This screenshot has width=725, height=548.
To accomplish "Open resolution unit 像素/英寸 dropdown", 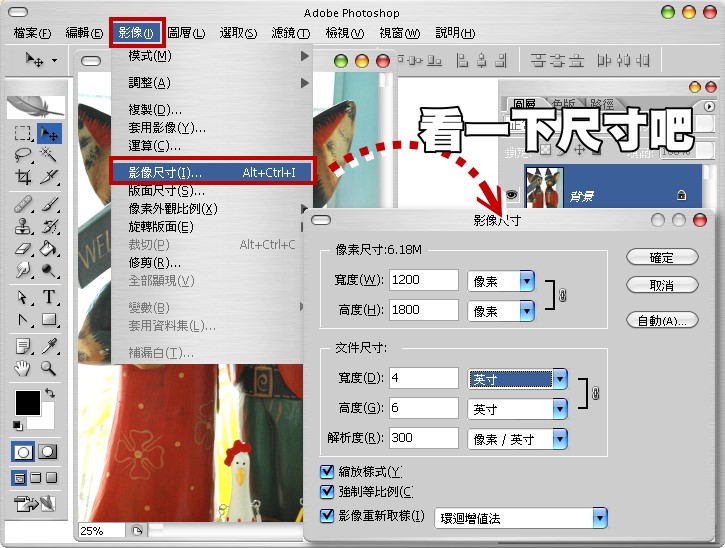I will click(x=560, y=439).
